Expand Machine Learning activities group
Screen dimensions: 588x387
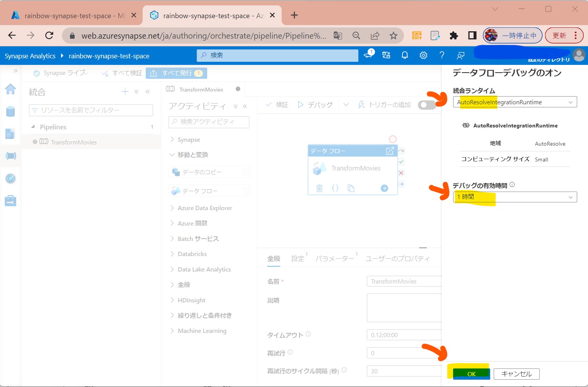coord(198,331)
